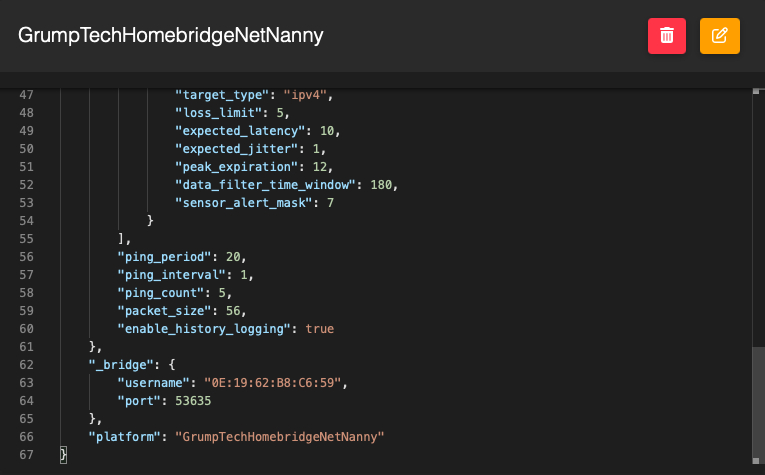Image resolution: width=765 pixels, height=475 pixels.
Task: Click the expected_latency value 10
Action: coord(327,131)
